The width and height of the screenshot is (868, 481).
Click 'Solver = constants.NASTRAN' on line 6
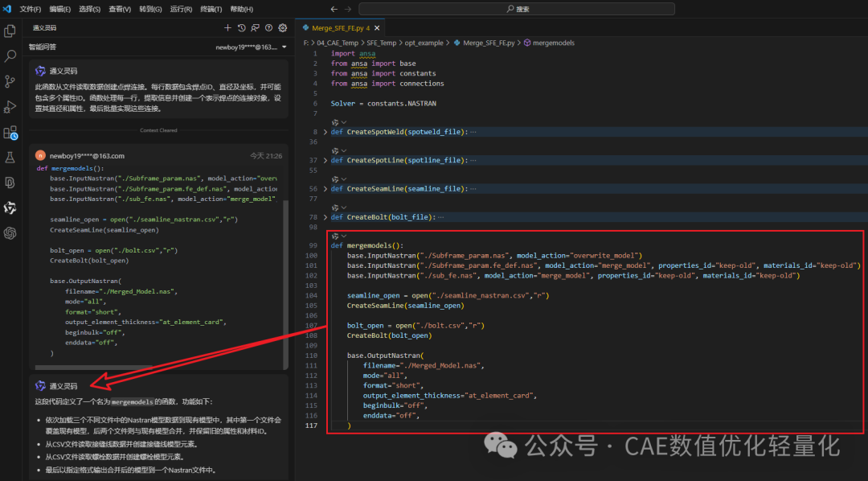point(383,104)
